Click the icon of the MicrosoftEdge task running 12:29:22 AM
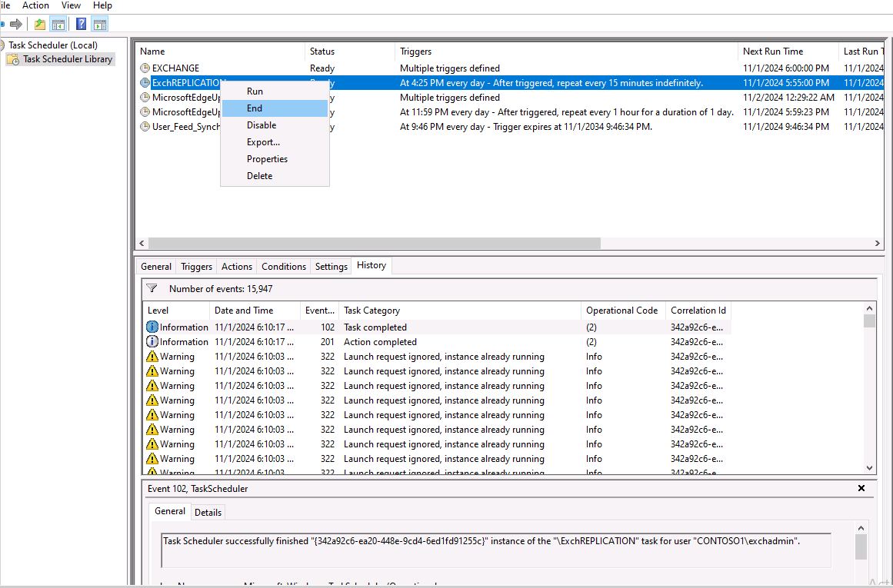Screen dimensions: 893x588 pos(145,98)
